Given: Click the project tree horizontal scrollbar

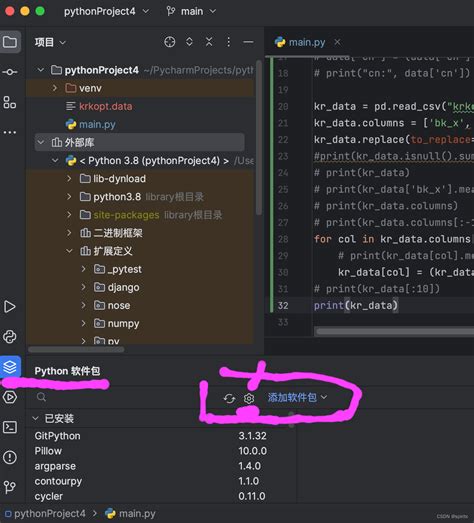Looking at the screenshot, I should click(x=76, y=349).
